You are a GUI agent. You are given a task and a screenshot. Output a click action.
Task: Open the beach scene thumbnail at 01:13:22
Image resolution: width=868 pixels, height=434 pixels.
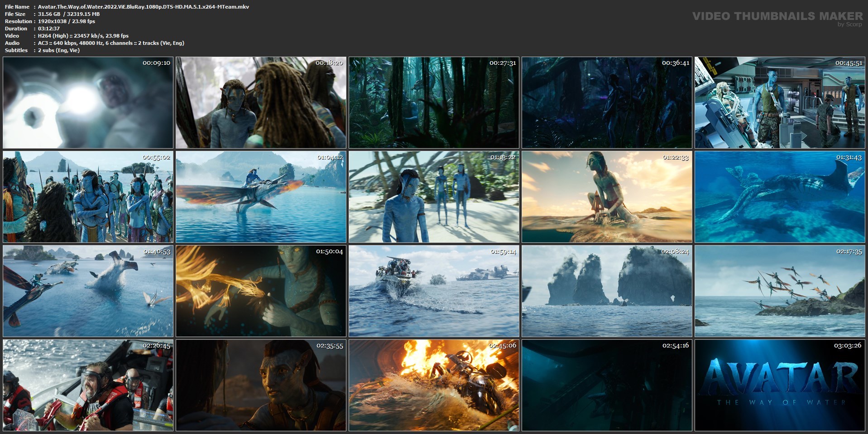tap(434, 197)
